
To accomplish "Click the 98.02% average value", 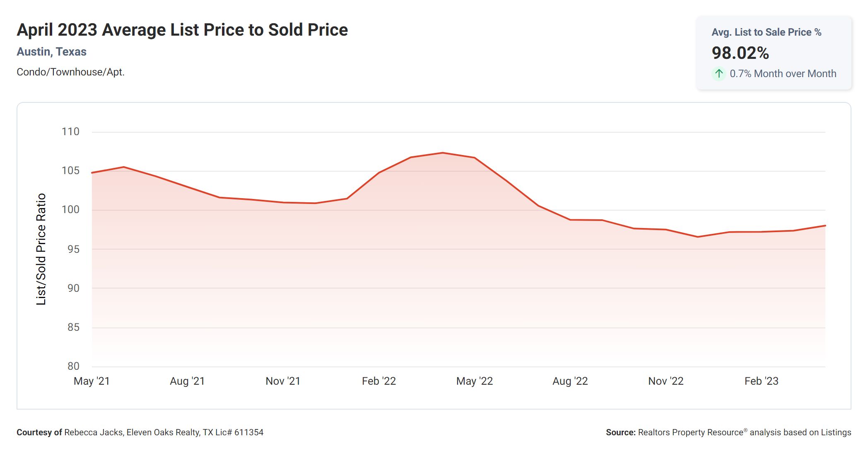I will point(740,53).
